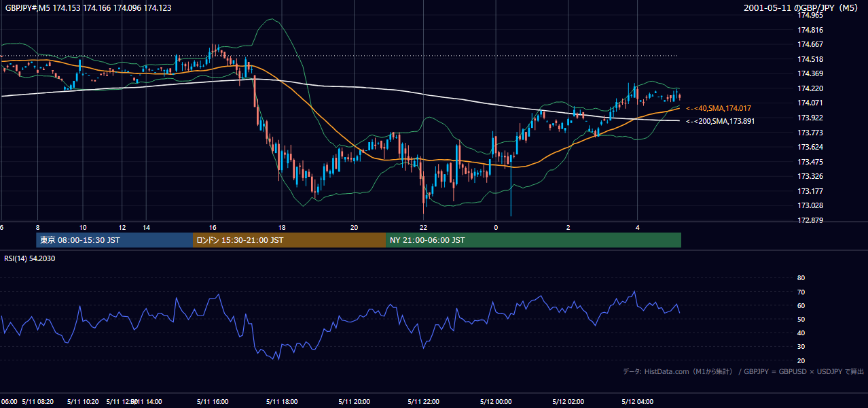Click the 174.071 price axis label

click(811, 103)
